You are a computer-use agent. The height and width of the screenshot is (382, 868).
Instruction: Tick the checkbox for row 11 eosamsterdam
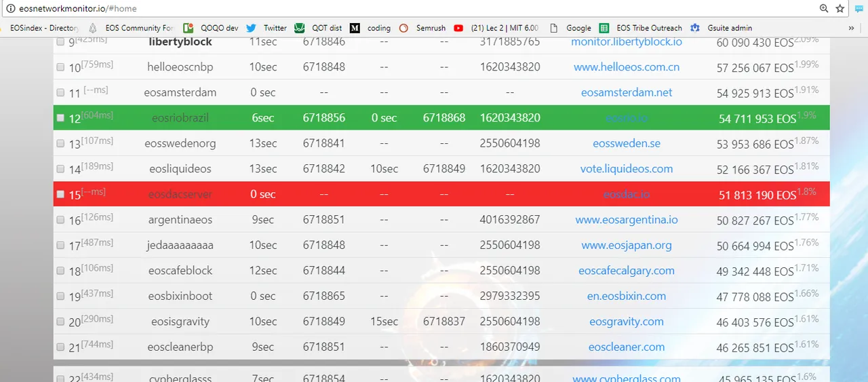60,92
